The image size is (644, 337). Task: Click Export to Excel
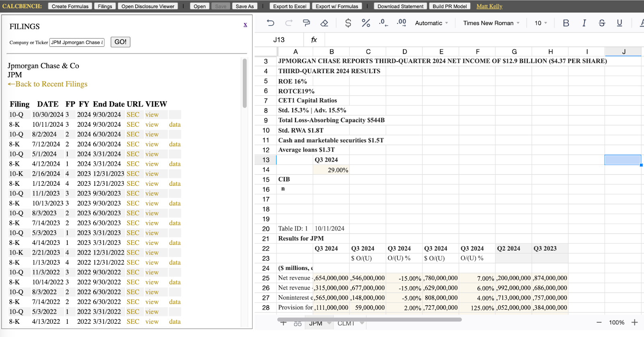point(290,6)
